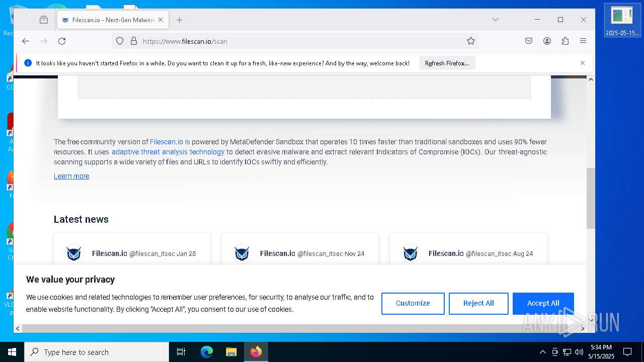The width and height of the screenshot is (644, 362).
Task: Click the taskbar search box
Action: (97, 352)
